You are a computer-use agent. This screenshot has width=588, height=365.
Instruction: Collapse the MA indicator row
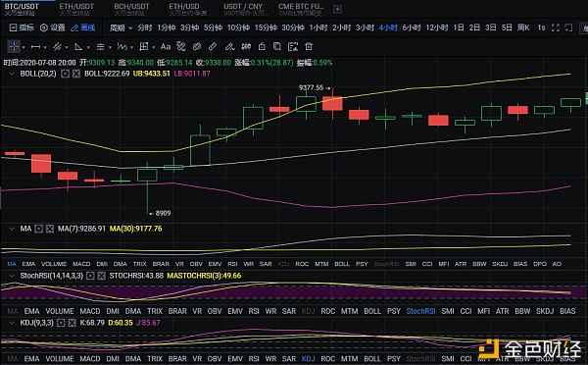coord(12,229)
